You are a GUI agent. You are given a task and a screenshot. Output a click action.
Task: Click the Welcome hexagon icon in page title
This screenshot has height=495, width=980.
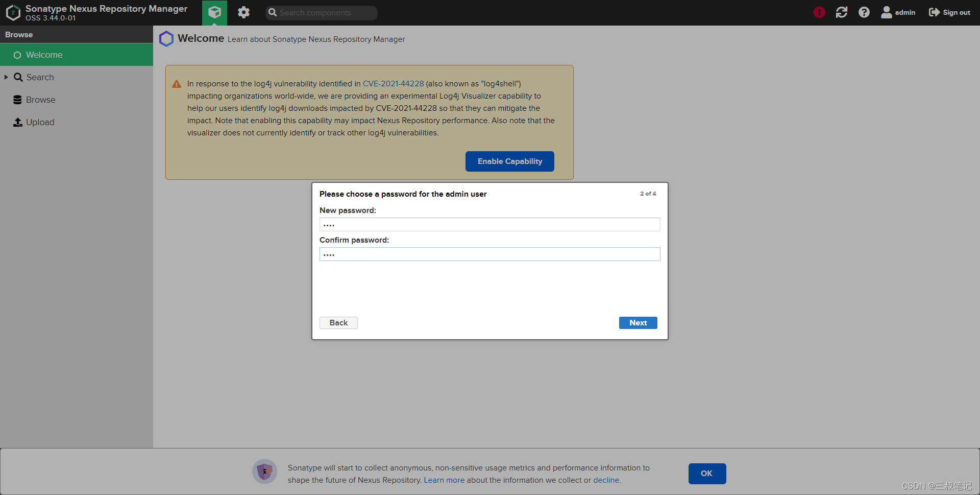[x=166, y=39]
